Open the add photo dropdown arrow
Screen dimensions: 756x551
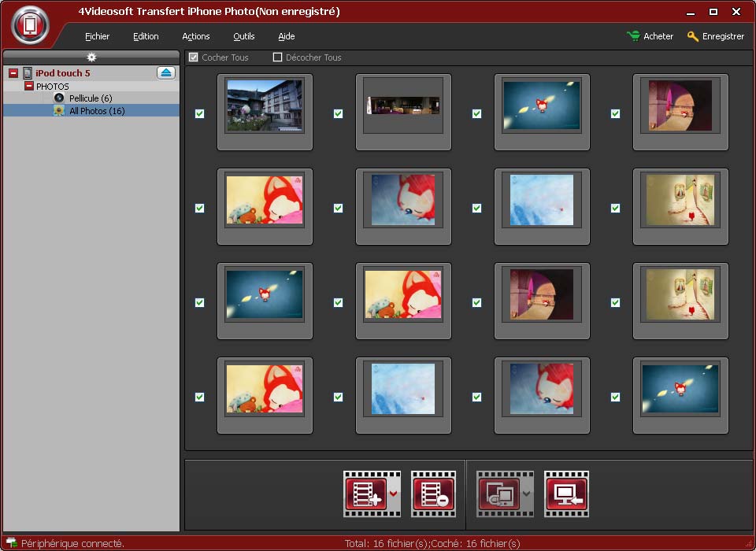393,494
